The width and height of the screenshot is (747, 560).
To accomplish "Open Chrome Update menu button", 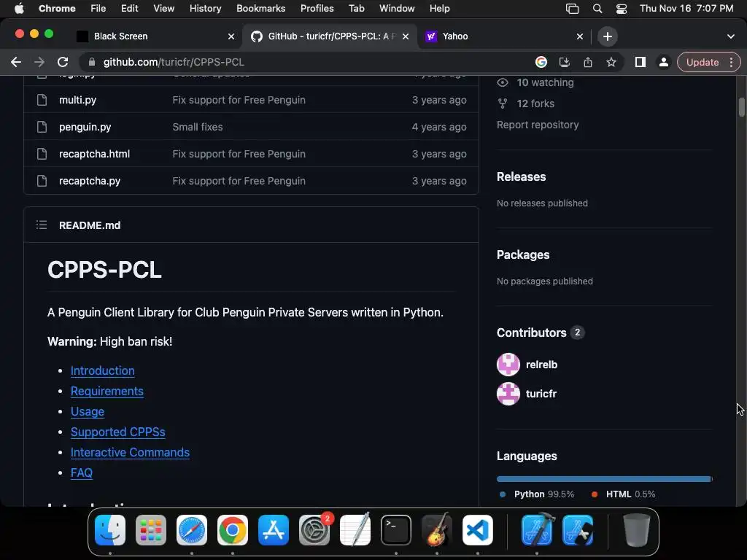I will pos(708,62).
